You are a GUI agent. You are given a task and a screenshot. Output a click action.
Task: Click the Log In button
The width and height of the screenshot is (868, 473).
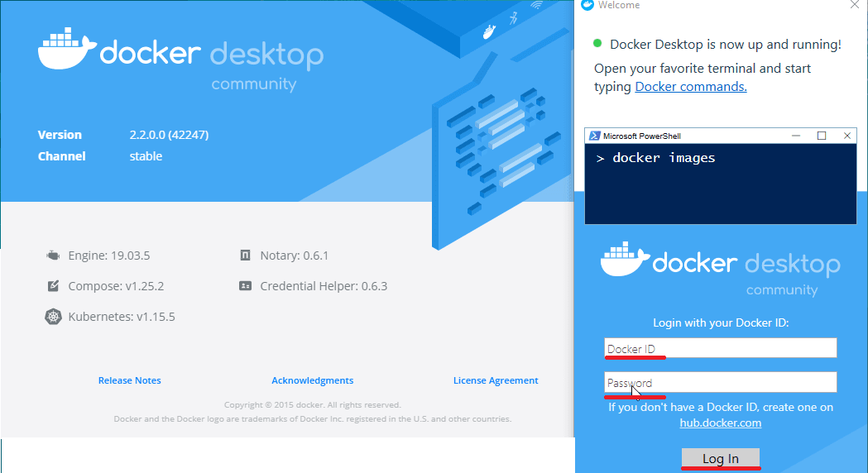pyautogui.click(x=721, y=458)
